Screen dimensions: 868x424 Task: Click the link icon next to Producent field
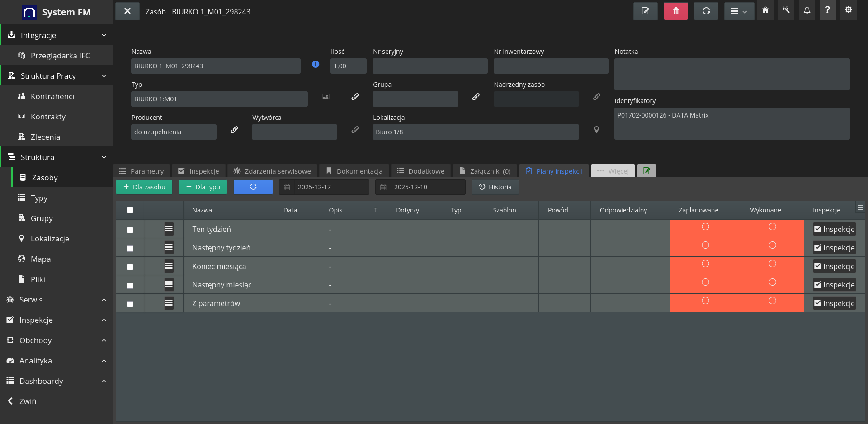pyautogui.click(x=234, y=130)
